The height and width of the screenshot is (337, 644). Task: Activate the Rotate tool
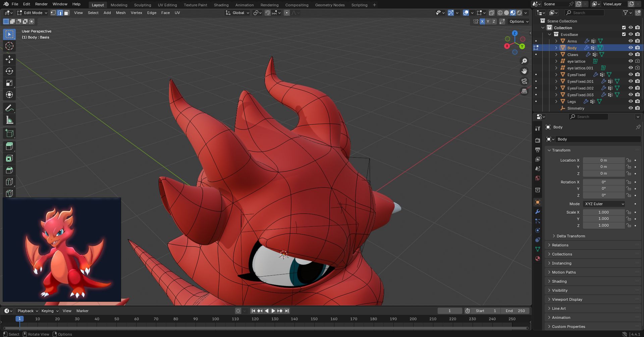[x=9, y=71]
